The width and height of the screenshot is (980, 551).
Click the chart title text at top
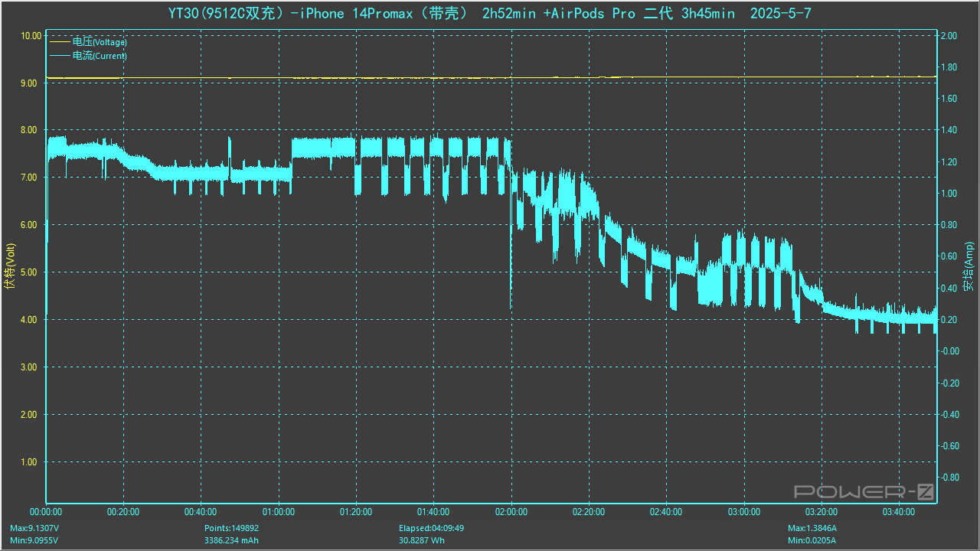point(489,14)
